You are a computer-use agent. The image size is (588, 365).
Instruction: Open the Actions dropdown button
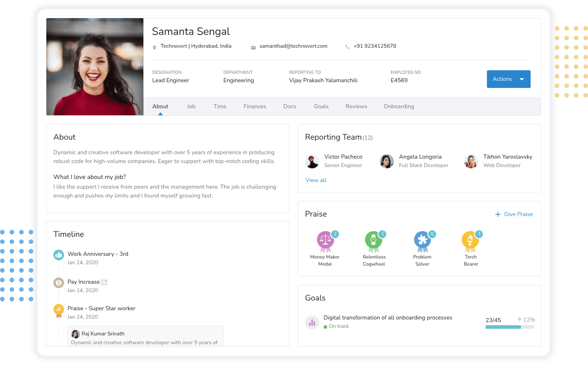pyautogui.click(x=509, y=79)
